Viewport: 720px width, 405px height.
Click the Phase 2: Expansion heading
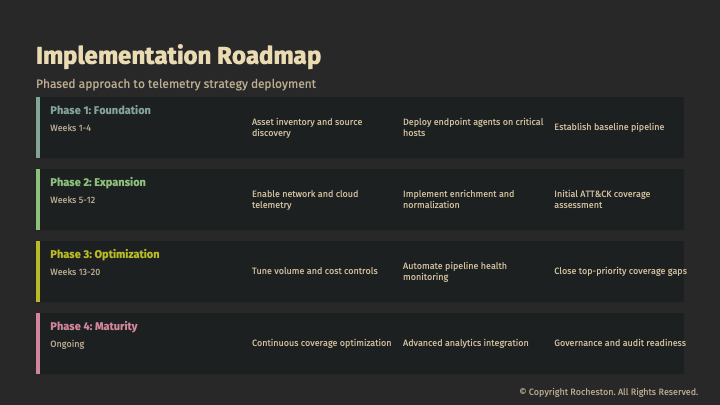(x=98, y=182)
